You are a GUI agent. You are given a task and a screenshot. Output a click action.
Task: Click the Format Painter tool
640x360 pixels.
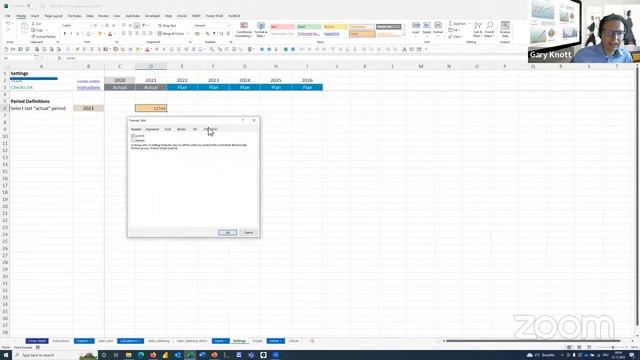click(44, 37)
